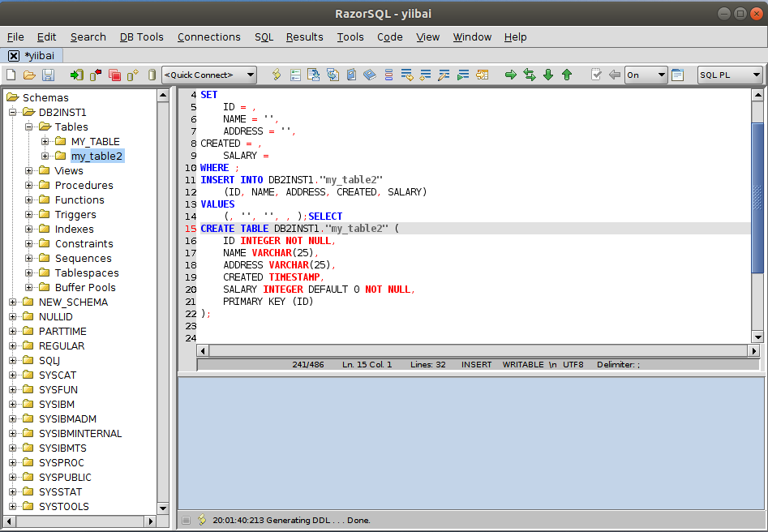Click the red stacked squares toolbar icon
This screenshot has width=768, height=532.
tap(114, 75)
